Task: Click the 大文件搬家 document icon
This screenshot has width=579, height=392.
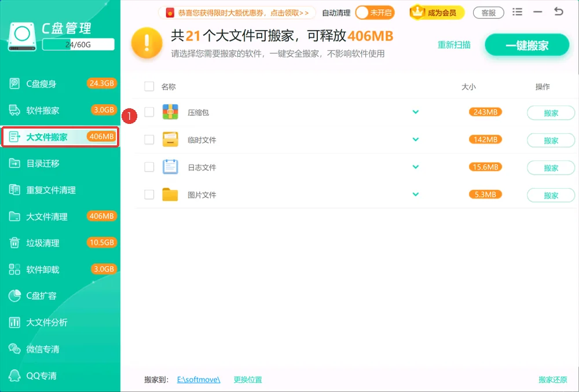Action: pyautogui.click(x=14, y=137)
